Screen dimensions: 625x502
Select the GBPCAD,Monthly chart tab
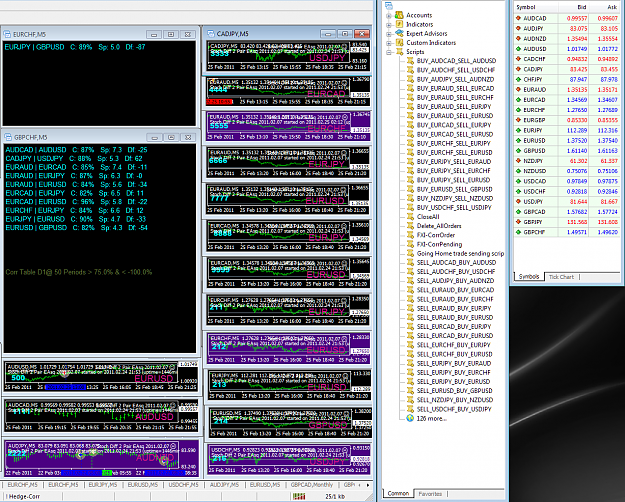(312, 485)
